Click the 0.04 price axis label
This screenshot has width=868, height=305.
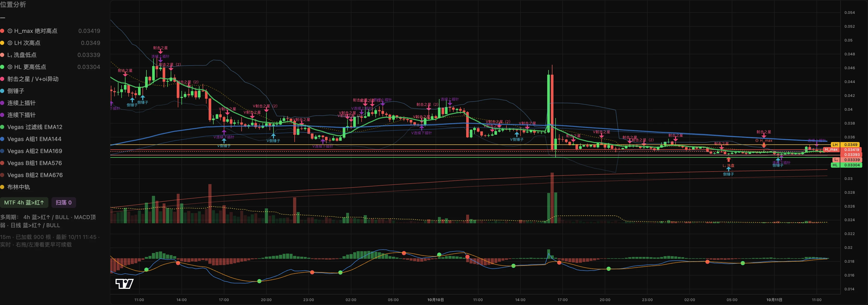pyautogui.click(x=848, y=109)
